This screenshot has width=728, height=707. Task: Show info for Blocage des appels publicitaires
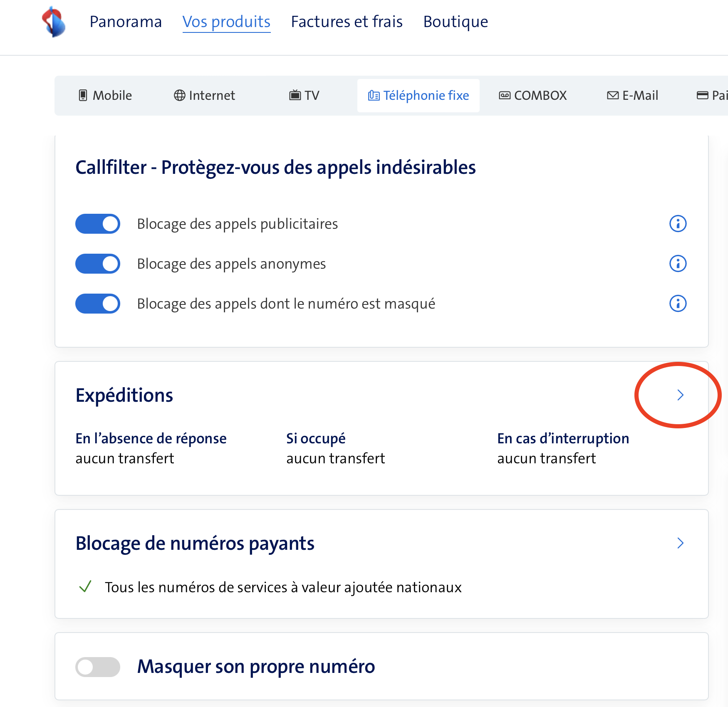click(x=678, y=224)
